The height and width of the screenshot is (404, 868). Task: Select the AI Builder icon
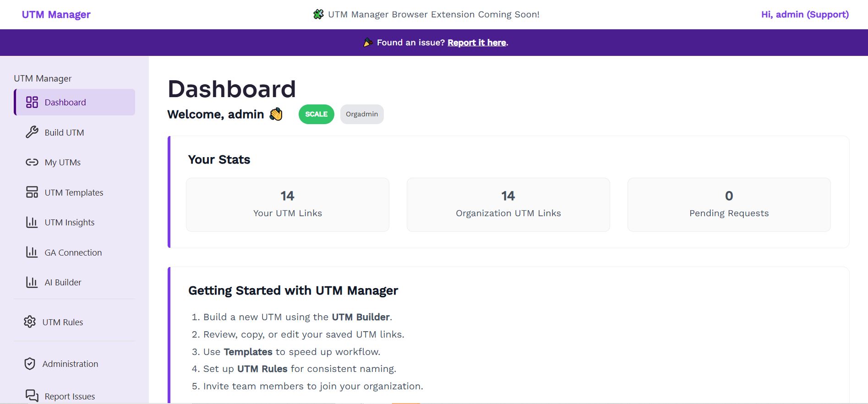click(31, 282)
